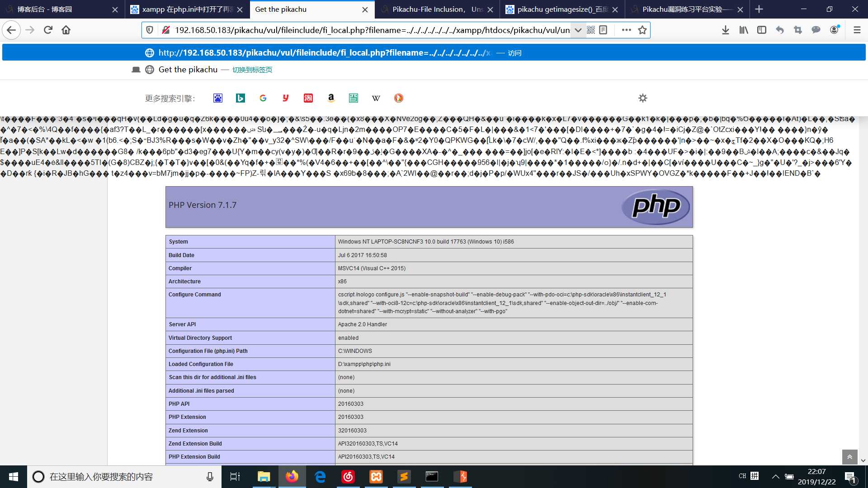Jump to top with the double-chevron button
Viewport: 868px width, 488px height.
pos(849,457)
